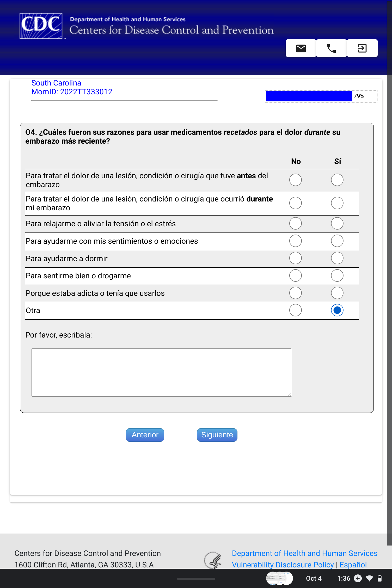Choose No for 'Porque estaba adicta' row

click(295, 293)
